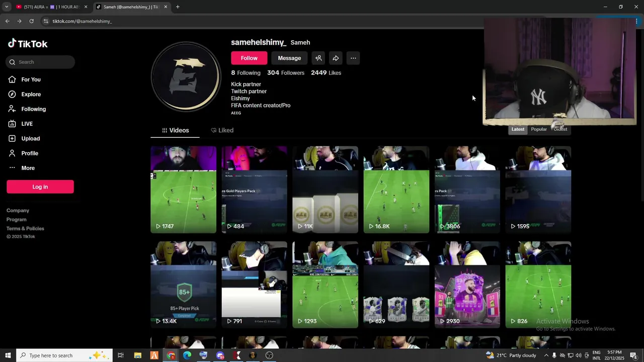Viewport: 644px width, 362px height.
Task: Click the address bar URL tiktok.com/@samehelshimy_
Action: coord(82,21)
